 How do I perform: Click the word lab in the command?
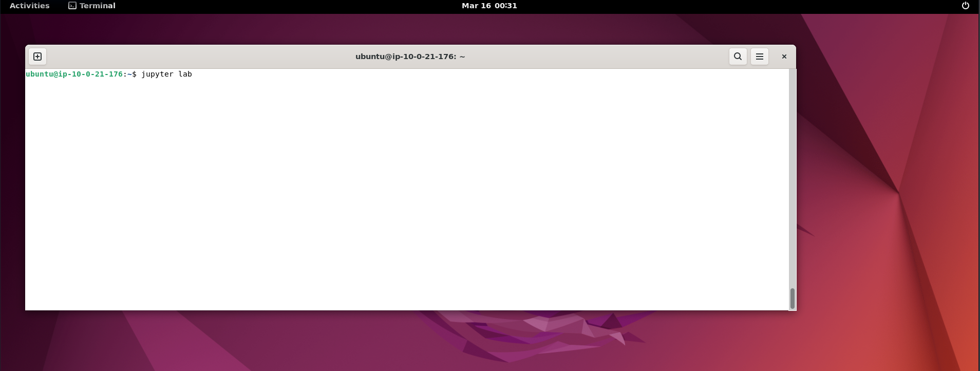185,74
